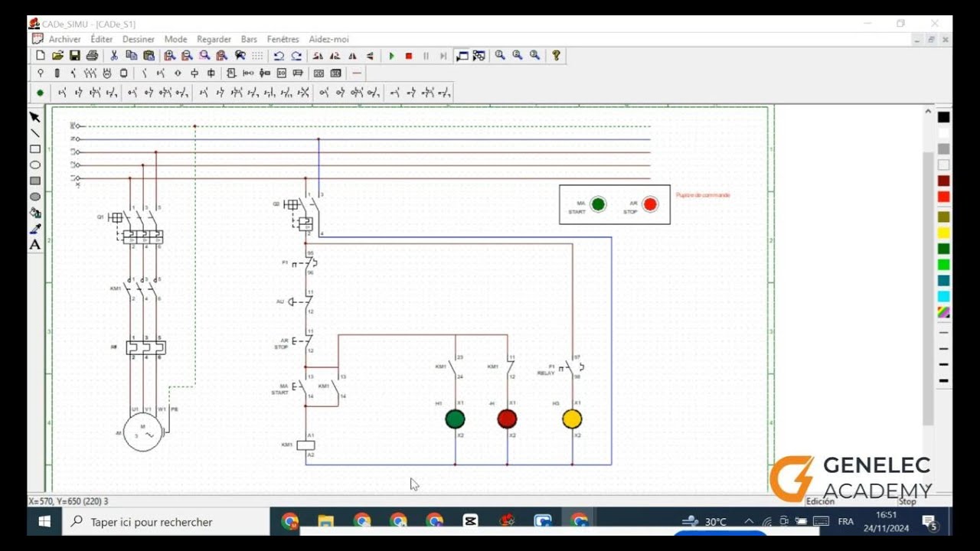Choose the thinnest line width option

944,333
